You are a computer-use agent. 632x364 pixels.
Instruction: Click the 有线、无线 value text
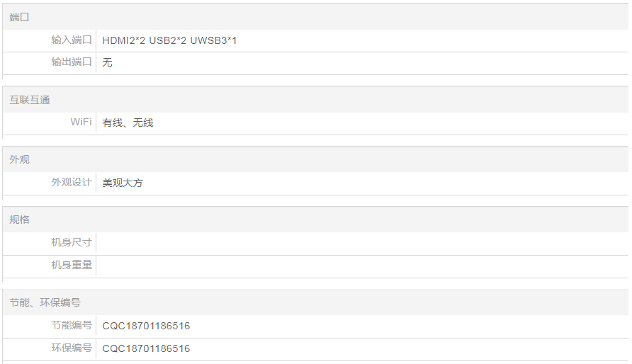coord(128,123)
